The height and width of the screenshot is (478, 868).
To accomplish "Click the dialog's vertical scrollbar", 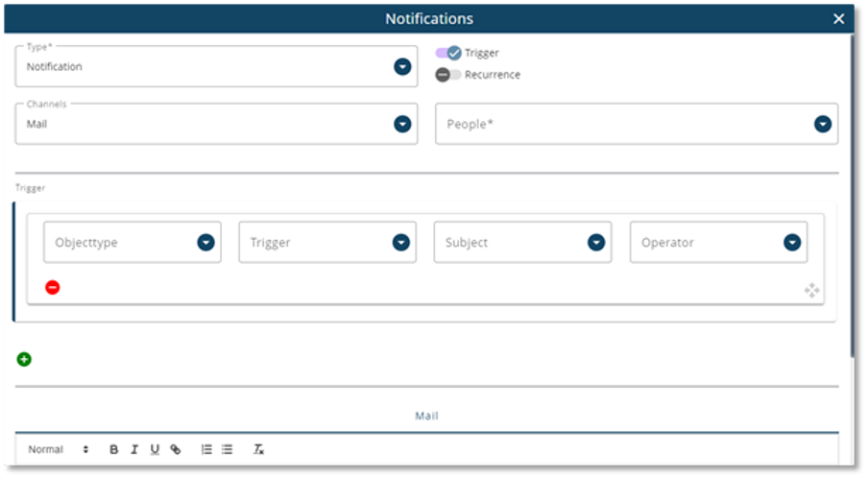I will click(852, 197).
